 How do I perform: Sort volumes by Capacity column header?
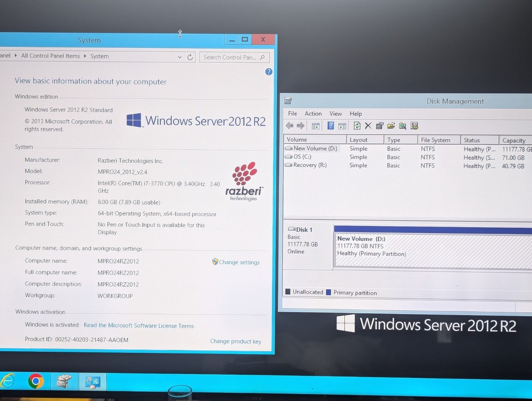(514, 140)
